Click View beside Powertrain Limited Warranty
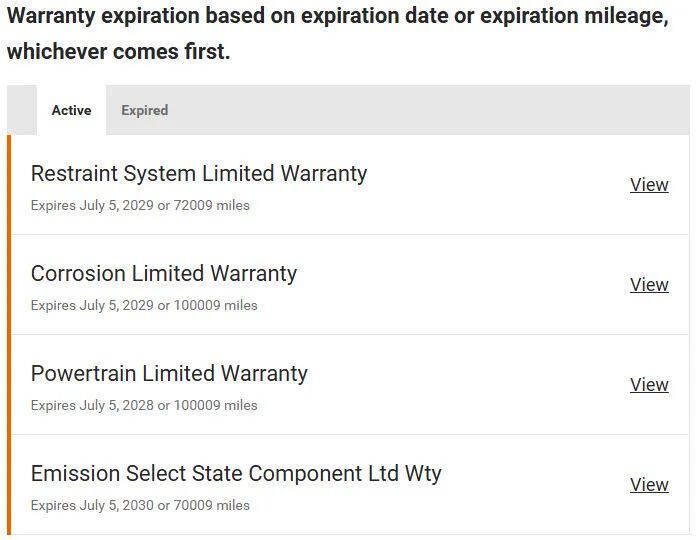The height and width of the screenshot is (540, 696). (649, 385)
